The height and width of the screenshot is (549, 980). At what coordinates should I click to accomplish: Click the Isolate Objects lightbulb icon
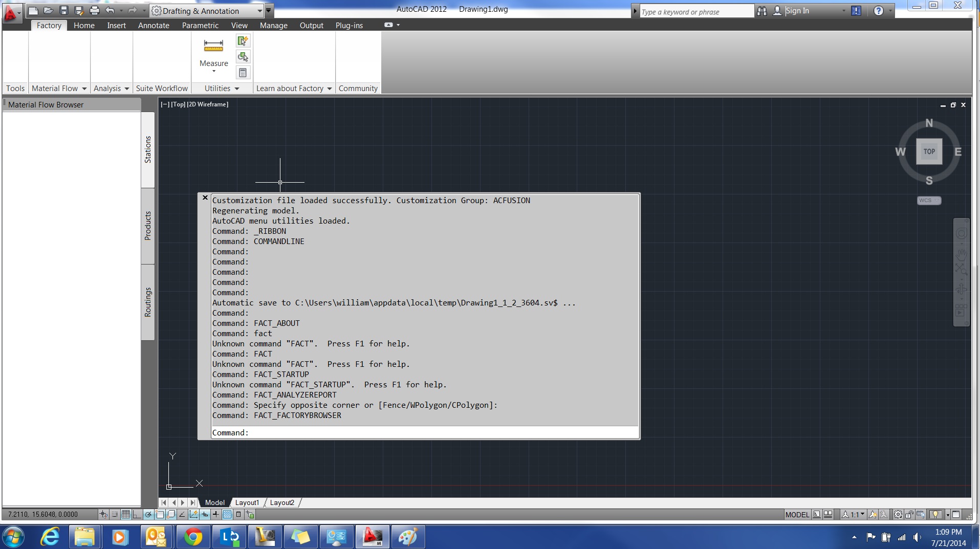tap(935, 514)
